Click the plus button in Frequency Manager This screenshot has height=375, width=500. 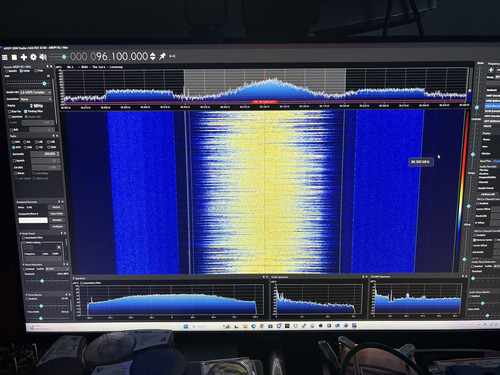[x=491, y=70]
